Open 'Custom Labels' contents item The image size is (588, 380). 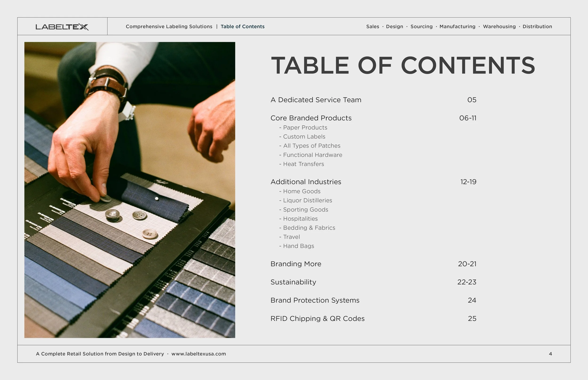[304, 136]
